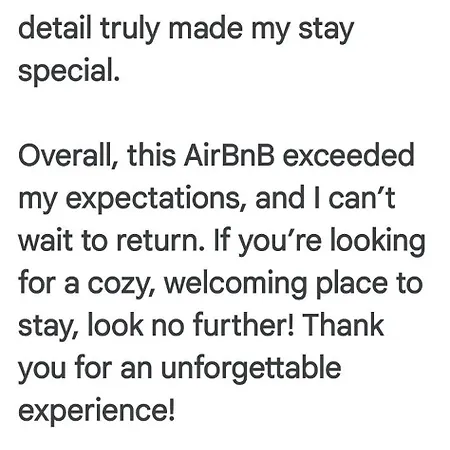Click the word "AirBnB" in the review
This screenshot has height=450, width=450.
coord(229,155)
